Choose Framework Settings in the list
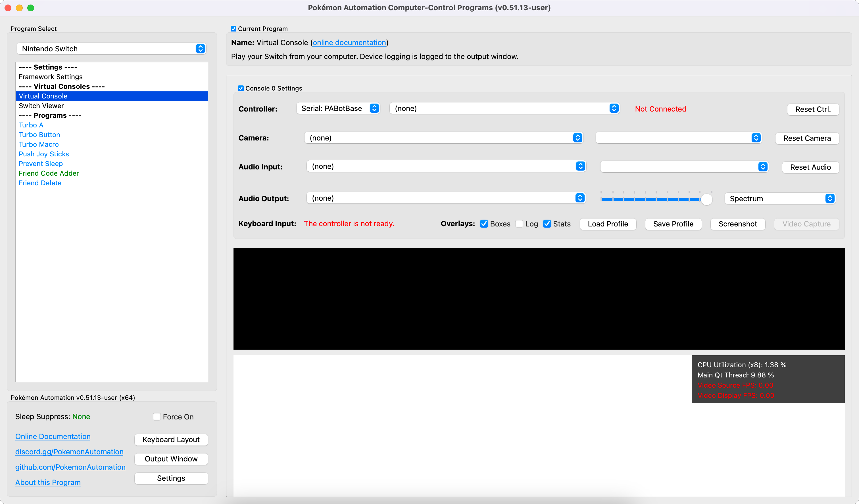The image size is (859, 504). 51,77
